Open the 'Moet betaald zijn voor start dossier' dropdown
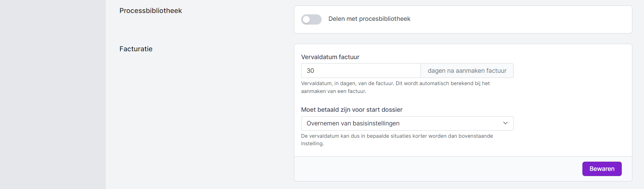 pyautogui.click(x=407, y=123)
